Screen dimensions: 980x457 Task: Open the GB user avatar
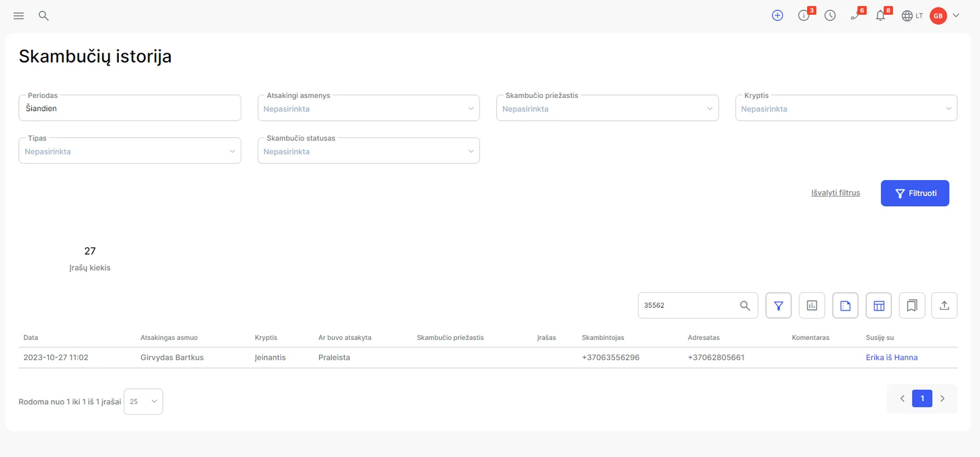point(938,16)
